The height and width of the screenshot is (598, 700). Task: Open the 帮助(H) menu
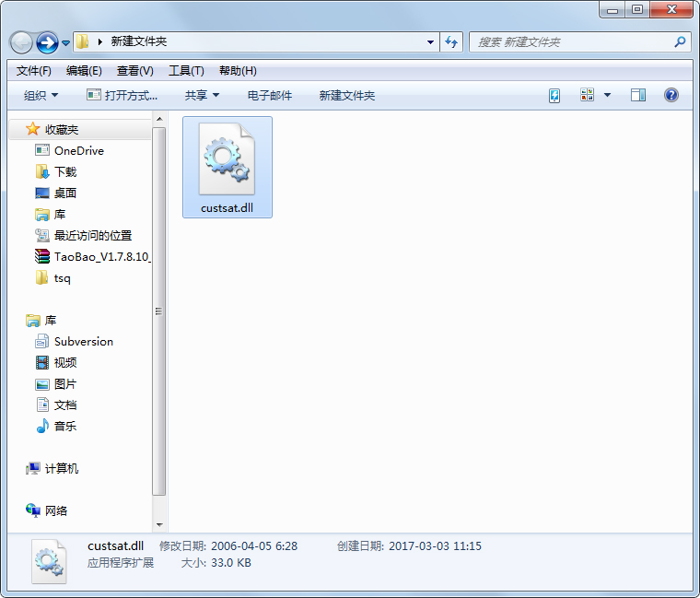pyautogui.click(x=238, y=71)
